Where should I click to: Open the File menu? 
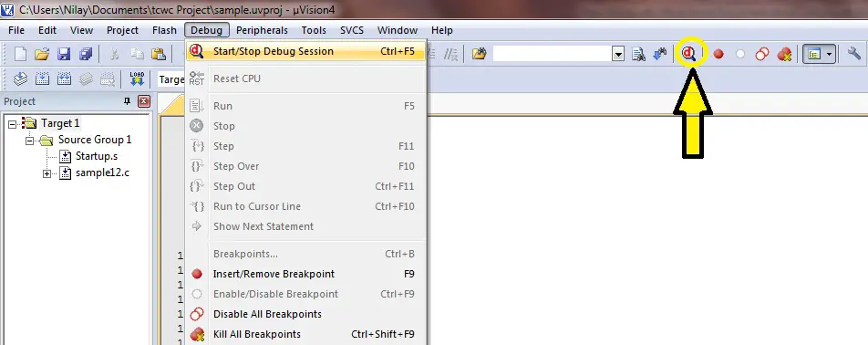tap(16, 30)
